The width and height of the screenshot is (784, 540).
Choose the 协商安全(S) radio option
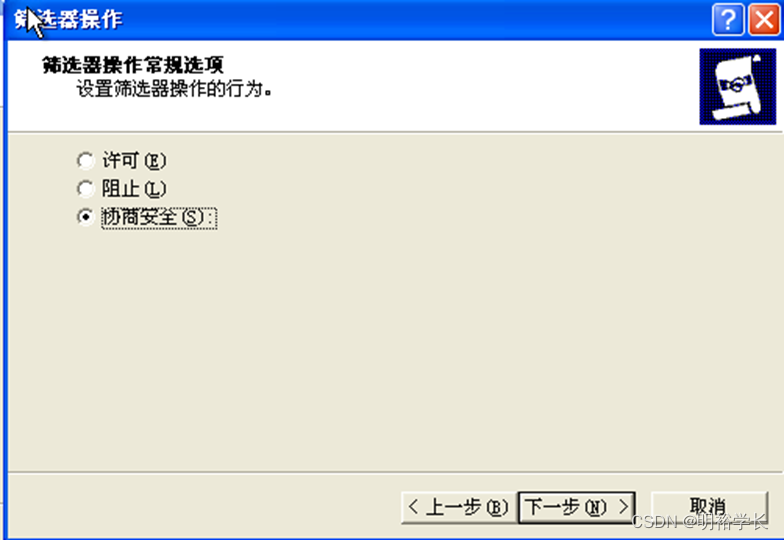(86, 217)
